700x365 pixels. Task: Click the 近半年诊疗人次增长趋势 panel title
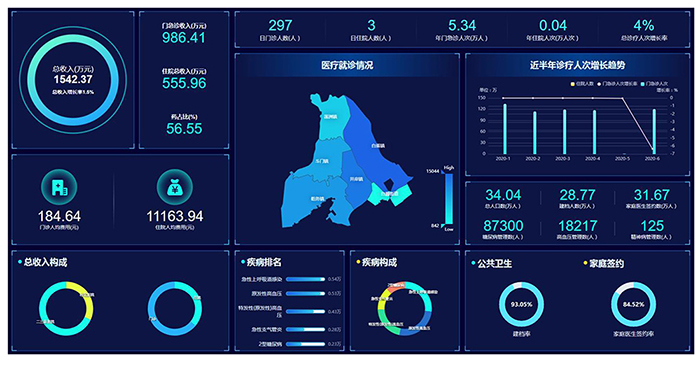pyautogui.click(x=577, y=66)
